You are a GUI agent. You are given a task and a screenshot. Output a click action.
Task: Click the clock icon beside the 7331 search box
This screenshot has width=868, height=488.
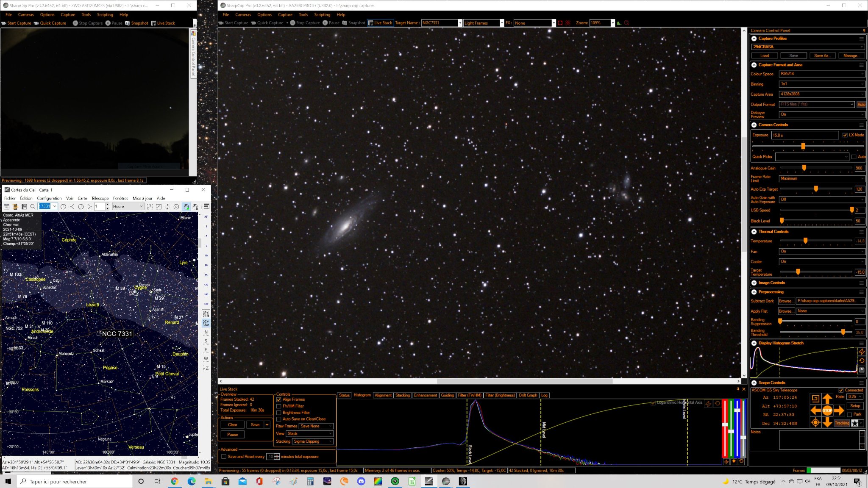pyautogui.click(x=64, y=207)
